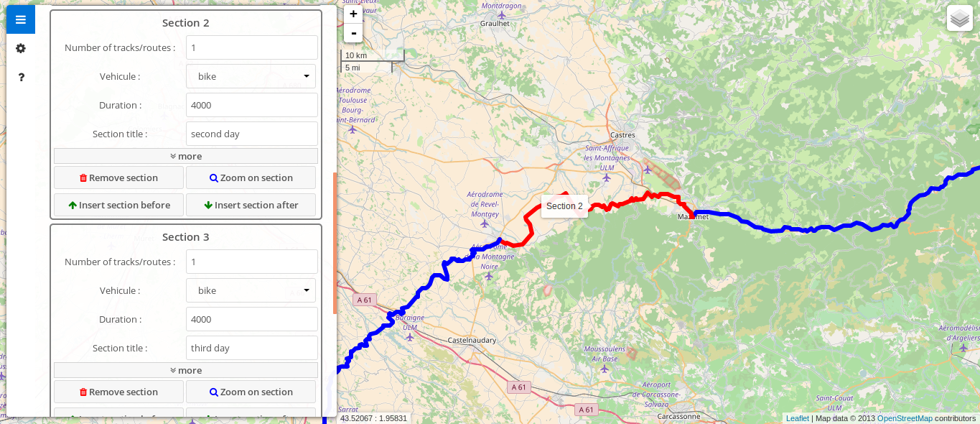The height and width of the screenshot is (424, 980).
Task: Zoom in on the map
Action: coord(353,14)
